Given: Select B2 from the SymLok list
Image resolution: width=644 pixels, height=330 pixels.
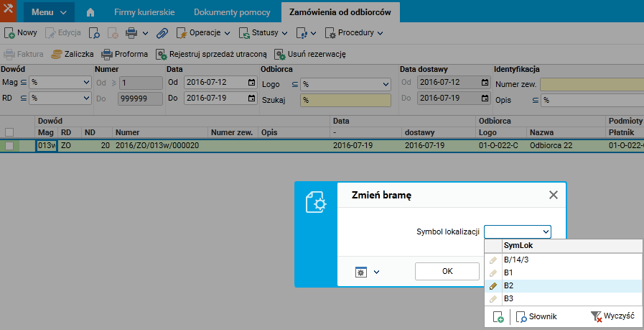Looking at the screenshot, I should click(572, 286).
